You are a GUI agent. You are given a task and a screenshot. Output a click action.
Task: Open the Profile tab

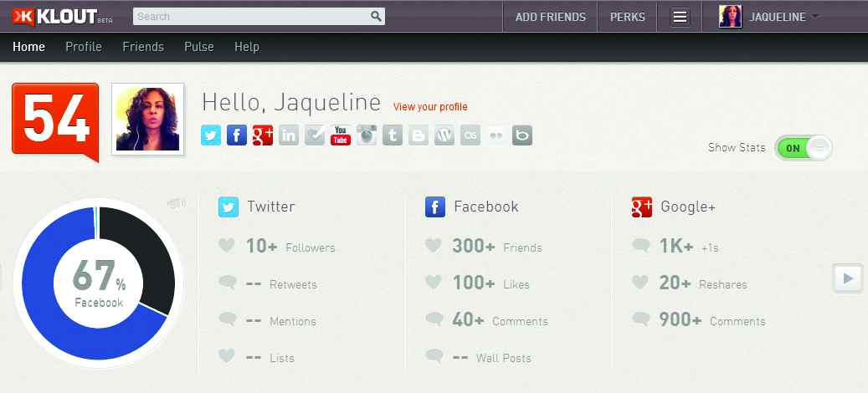tap(84, 47)
